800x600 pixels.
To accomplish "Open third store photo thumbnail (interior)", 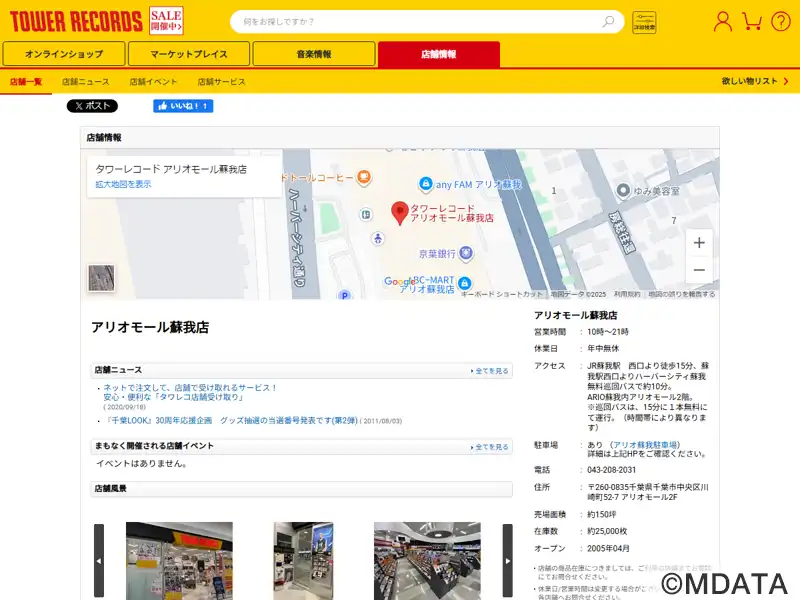I will tap(427, 560).
